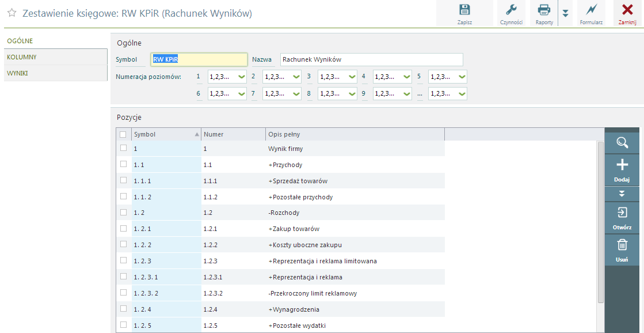644x333 pixels.
Task: Check the Wynik firmy row checkbox
Action: (x=123, y=148)
